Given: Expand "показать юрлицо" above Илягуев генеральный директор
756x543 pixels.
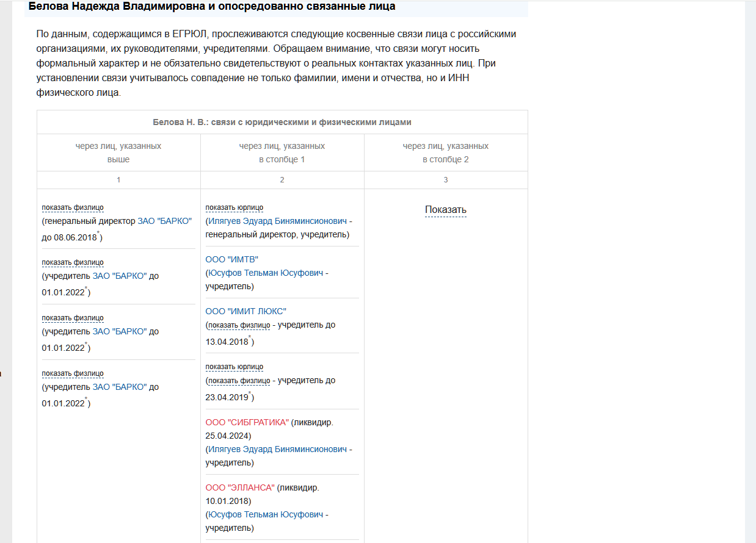Looking at the screenshot, I should 234,207.
